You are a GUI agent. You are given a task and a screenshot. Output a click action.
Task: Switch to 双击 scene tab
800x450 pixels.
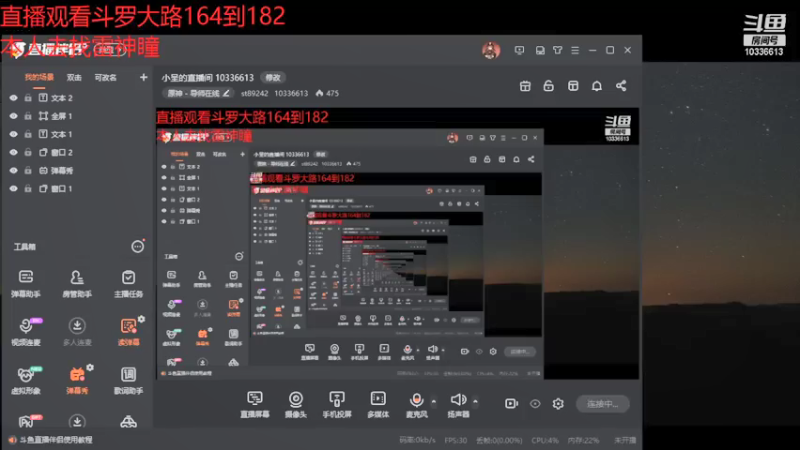coord(74,78)
